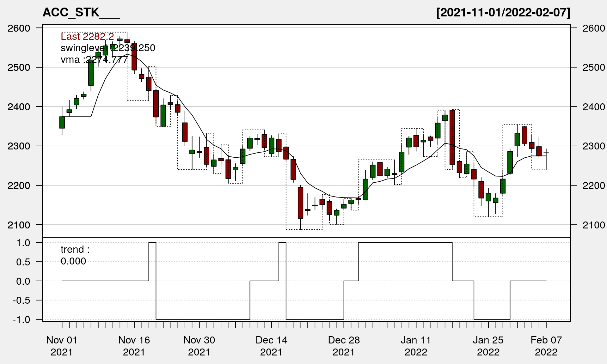Click the Dec 28 2021 date axis label
This screenshot has width=607, height=364.
tap(344, 346)
